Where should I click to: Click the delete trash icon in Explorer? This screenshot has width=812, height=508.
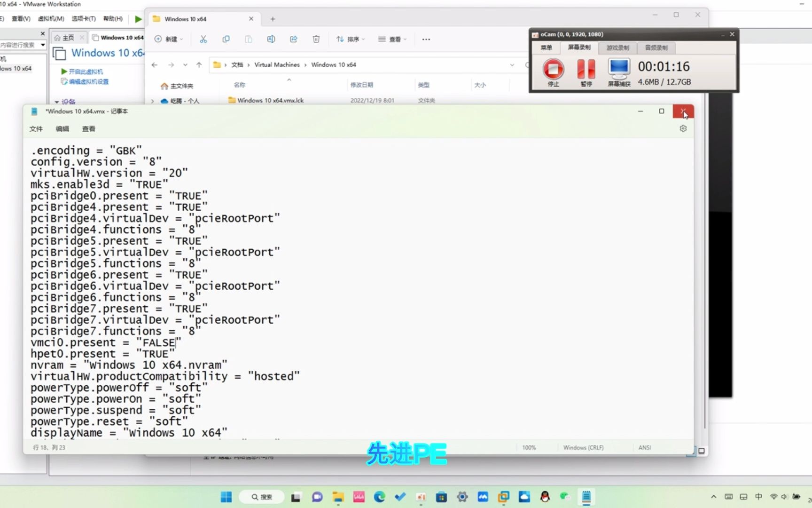(316, 39)
